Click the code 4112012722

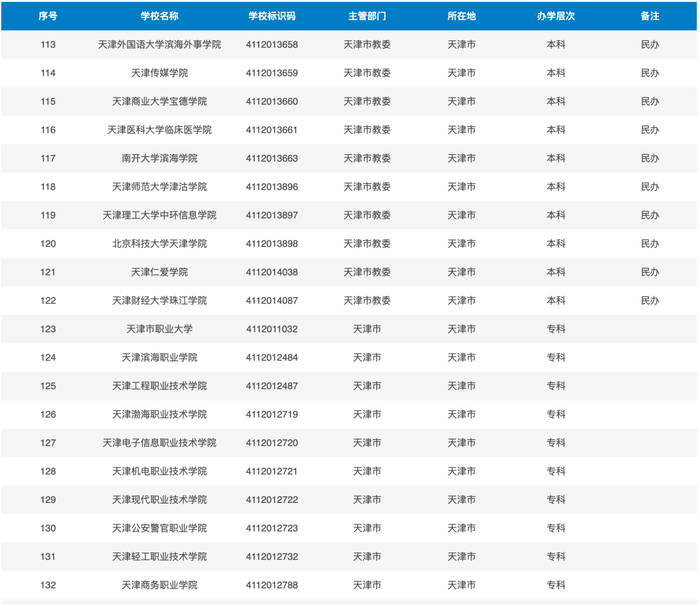tap(272, 500)
